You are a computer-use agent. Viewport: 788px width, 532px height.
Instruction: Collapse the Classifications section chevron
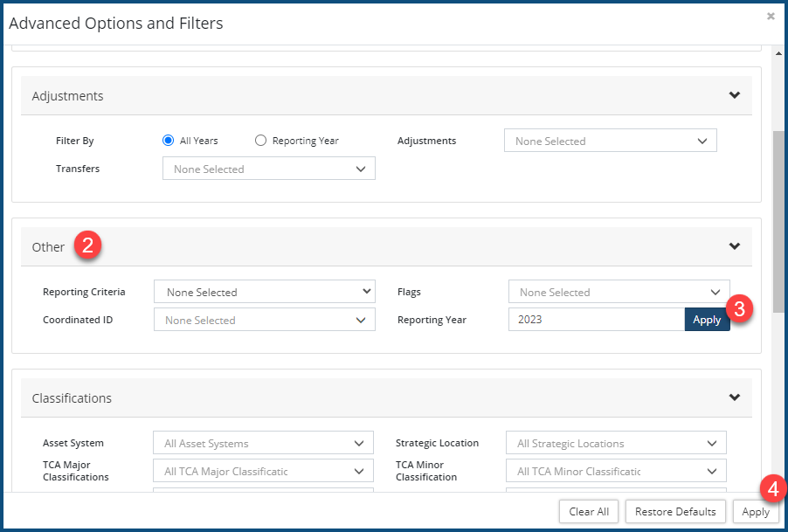(734, 397)
